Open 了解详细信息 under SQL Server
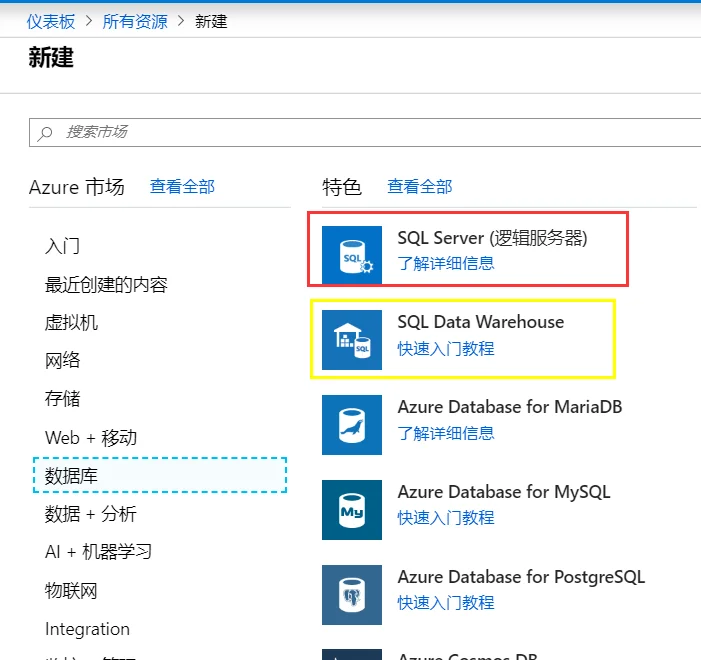701x660 pixels. 446,263
